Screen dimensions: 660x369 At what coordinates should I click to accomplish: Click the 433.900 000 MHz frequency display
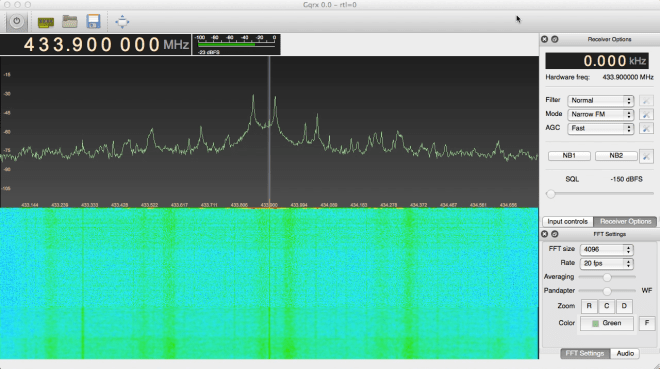[96, 45]
